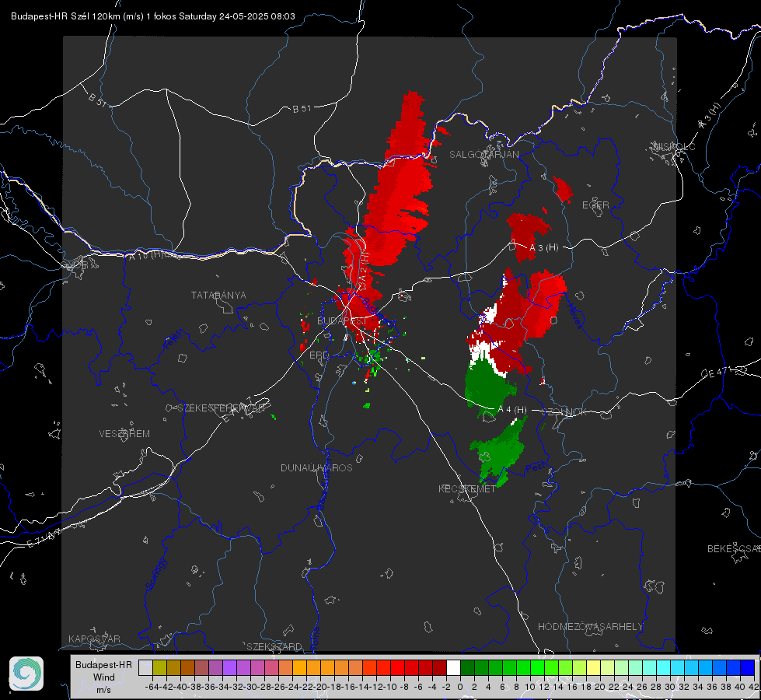The height and width of the screenshot is (700, 761).
Task: Click the VESZPRÉM city label
Action: tap(124, 434)
